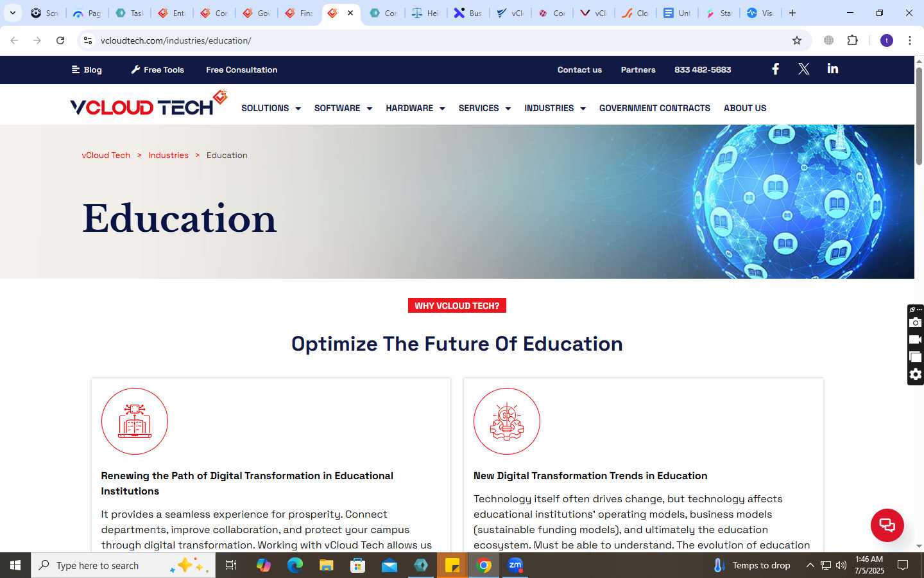Open Microsoft Edge from the taskbar
This screenshot has height=578, width=924.
(x=295, y=565)
